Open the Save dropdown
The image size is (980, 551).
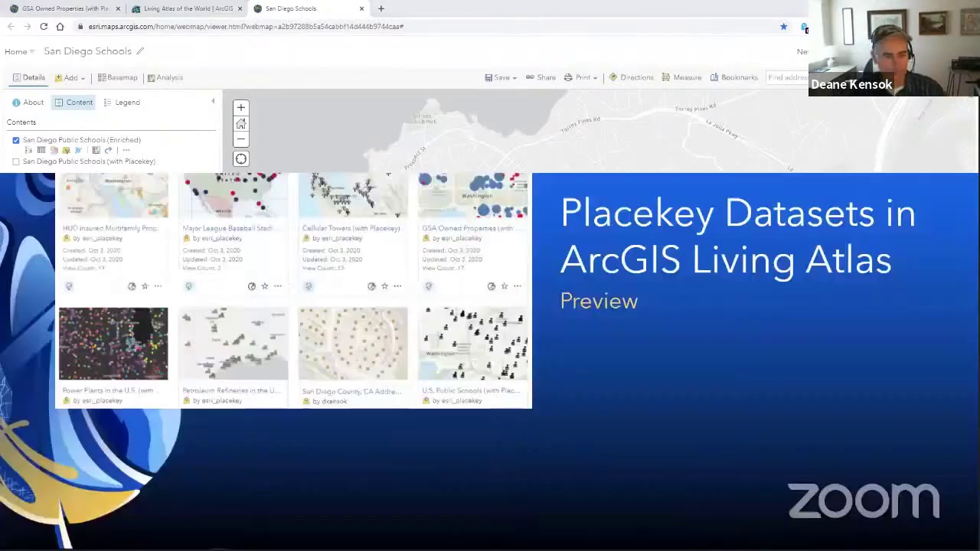click(501, 77)
